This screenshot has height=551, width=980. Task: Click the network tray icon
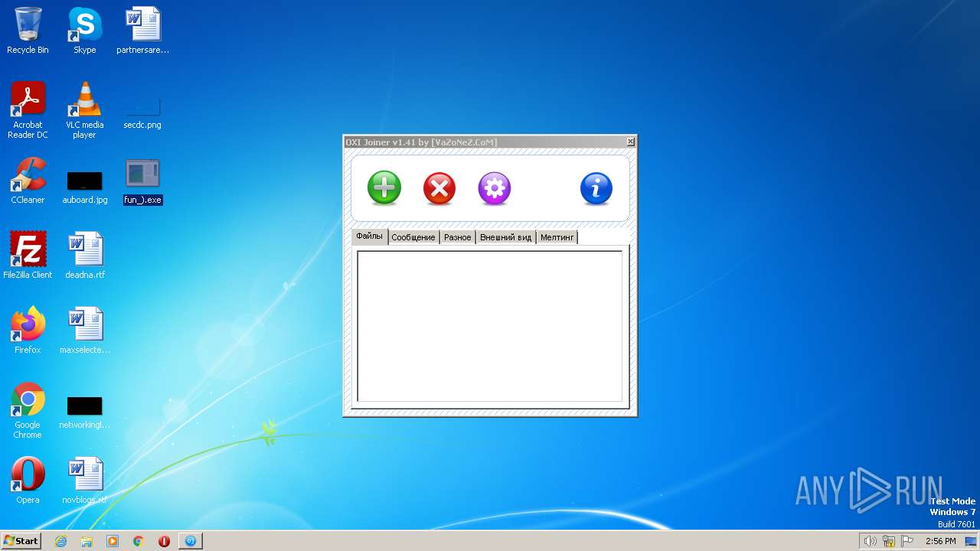[889, 541]
